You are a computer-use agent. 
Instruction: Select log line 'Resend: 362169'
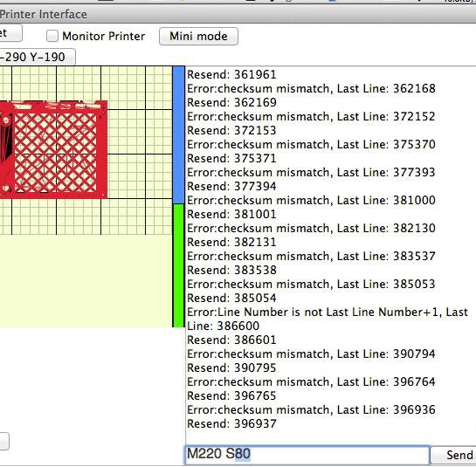(x=231, y=102)
